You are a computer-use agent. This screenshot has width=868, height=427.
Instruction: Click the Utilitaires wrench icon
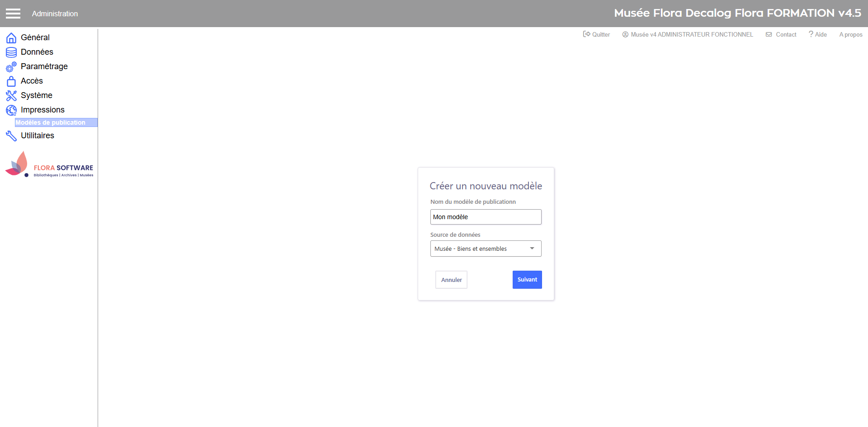point(11,136)
